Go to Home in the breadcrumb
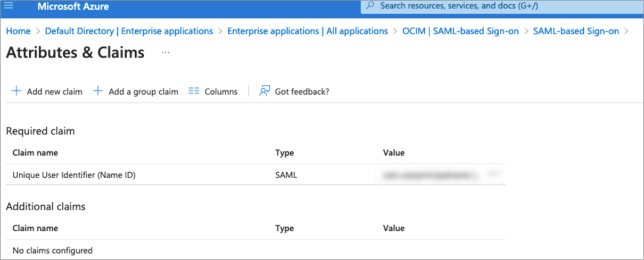644x260 pixels. click(18, 31)
